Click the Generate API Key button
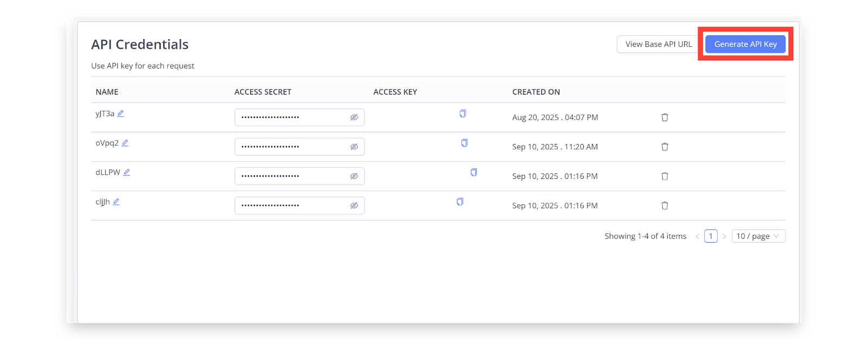This screenshot has width=868, height=340. tap(745, 44)
